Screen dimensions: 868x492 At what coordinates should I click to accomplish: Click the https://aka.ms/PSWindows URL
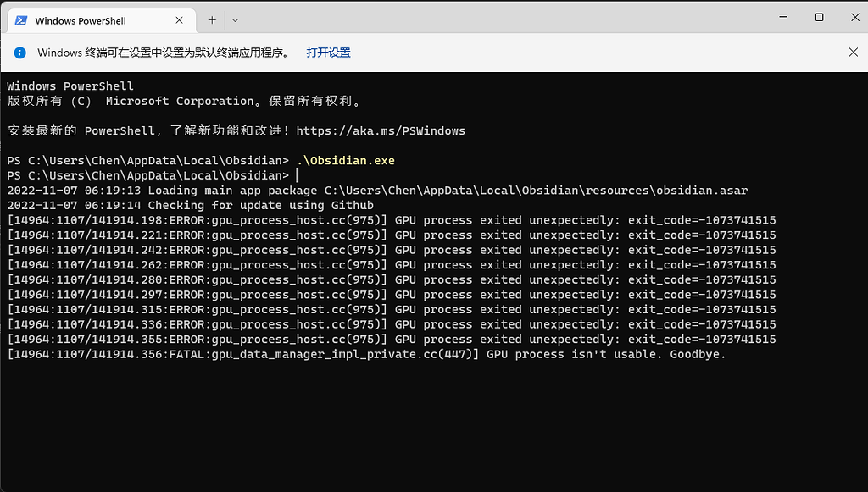[381, 131]
